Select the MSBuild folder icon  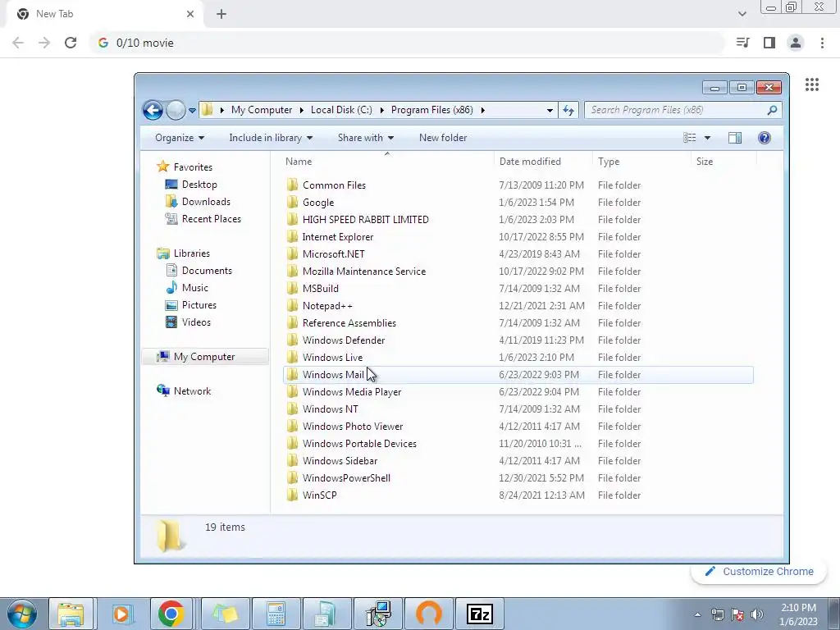[293, 288]
